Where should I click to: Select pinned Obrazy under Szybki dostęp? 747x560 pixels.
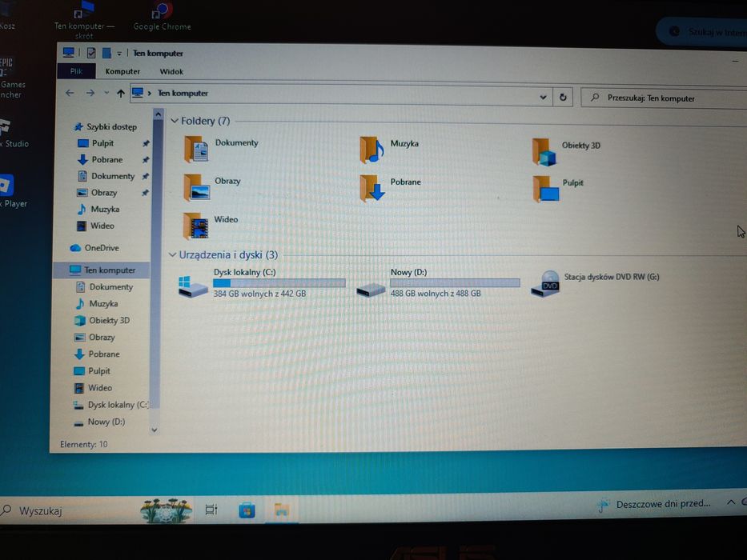point(97,193)
